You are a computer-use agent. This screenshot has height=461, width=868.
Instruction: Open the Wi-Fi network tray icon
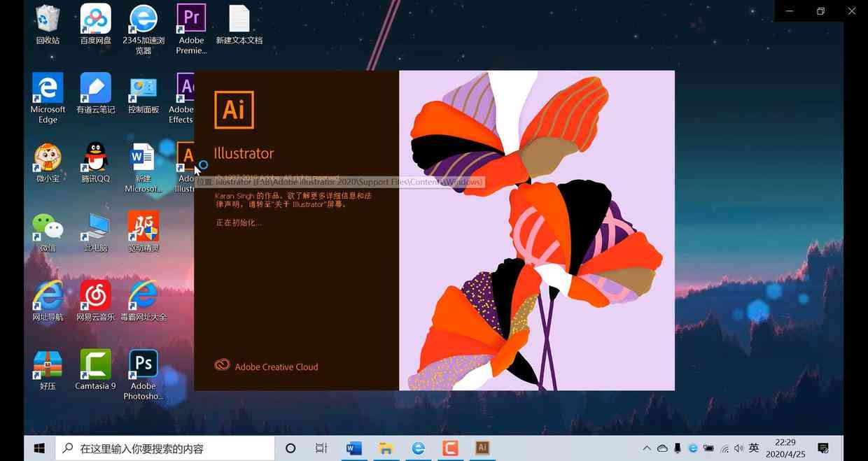point(724,448)
